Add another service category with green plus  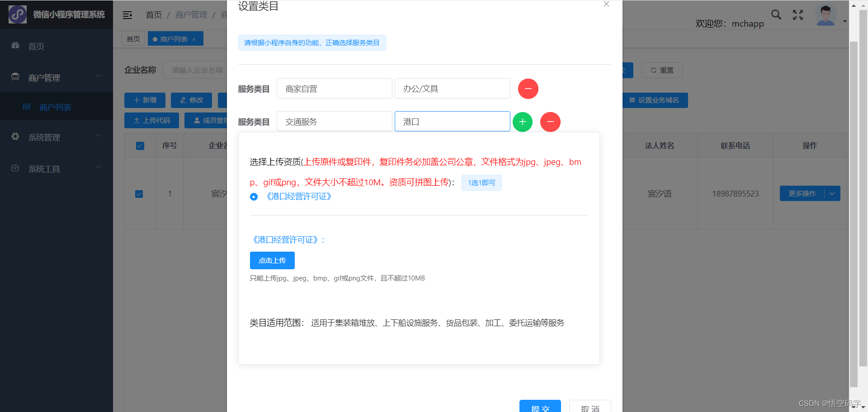[523, 122]
